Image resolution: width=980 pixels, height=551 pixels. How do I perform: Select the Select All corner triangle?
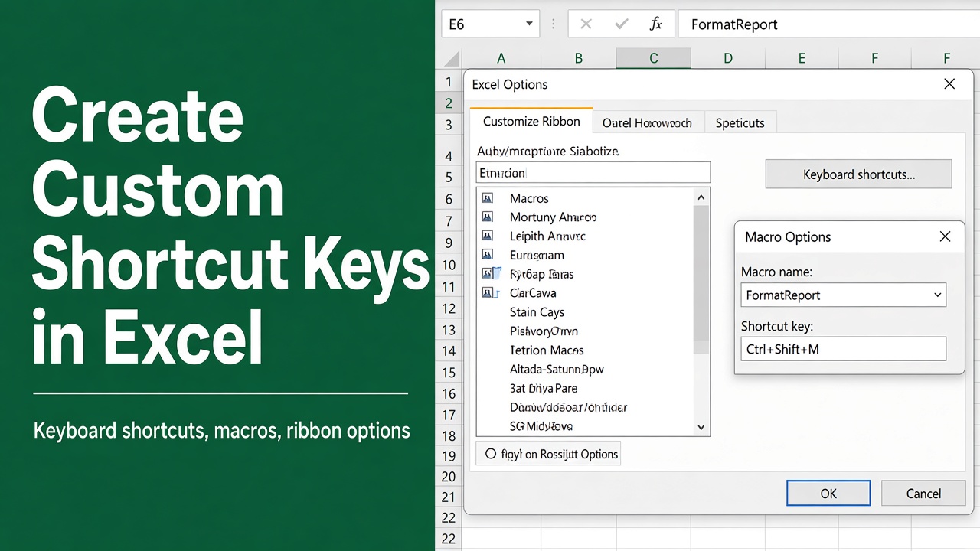click(x=452, y=58)
